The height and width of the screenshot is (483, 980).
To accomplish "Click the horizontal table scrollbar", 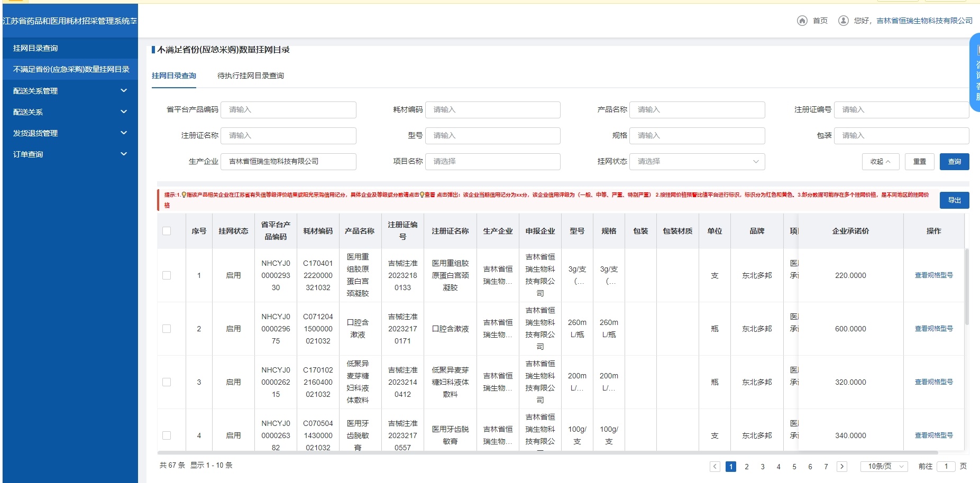I will coord(547,453).
